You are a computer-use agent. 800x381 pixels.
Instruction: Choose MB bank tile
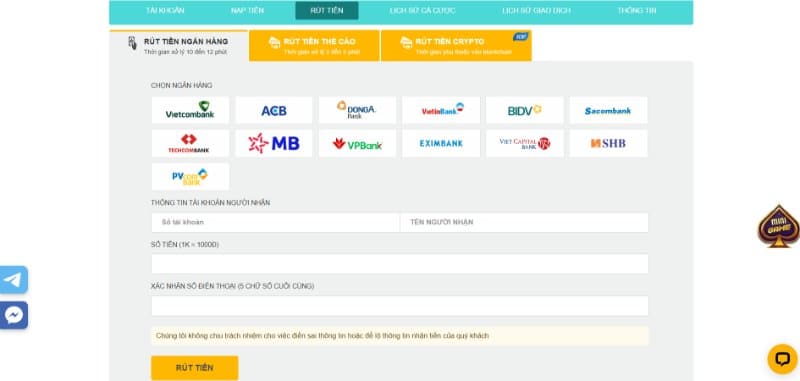tap(273, 143)
